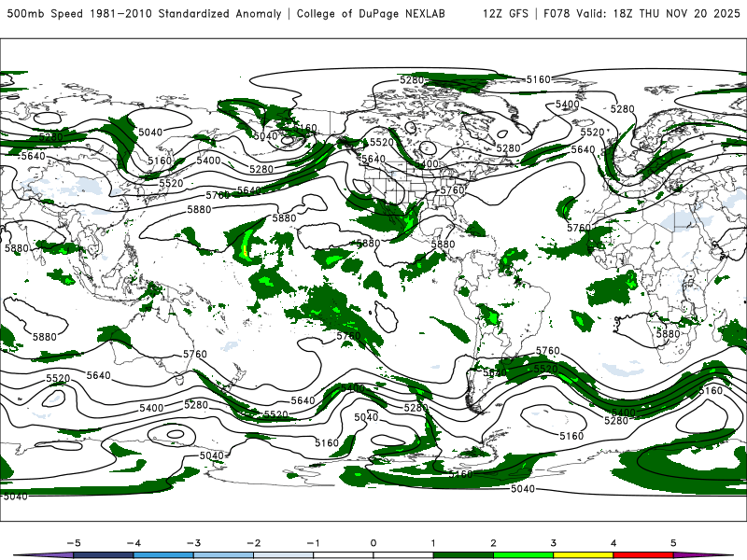This screenshot has width=747, height=560.
Task: Click the positive '2' legend tick label
Action: point(493,543)
